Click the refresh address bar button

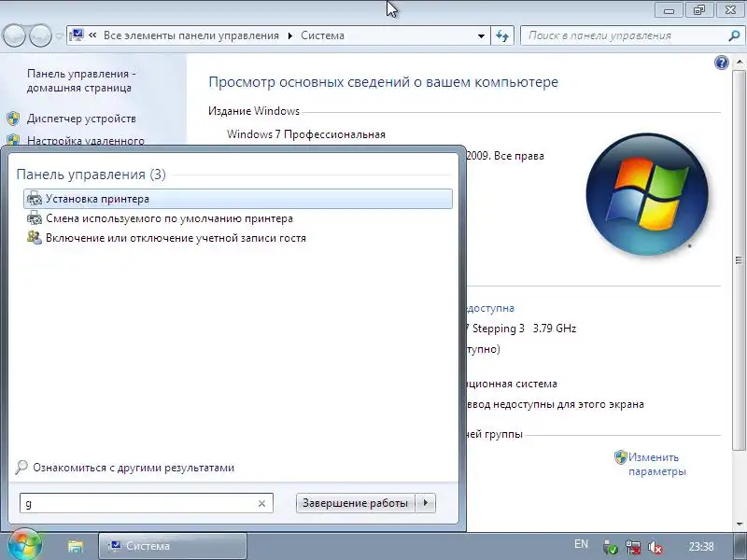click(x=502, y=35)
